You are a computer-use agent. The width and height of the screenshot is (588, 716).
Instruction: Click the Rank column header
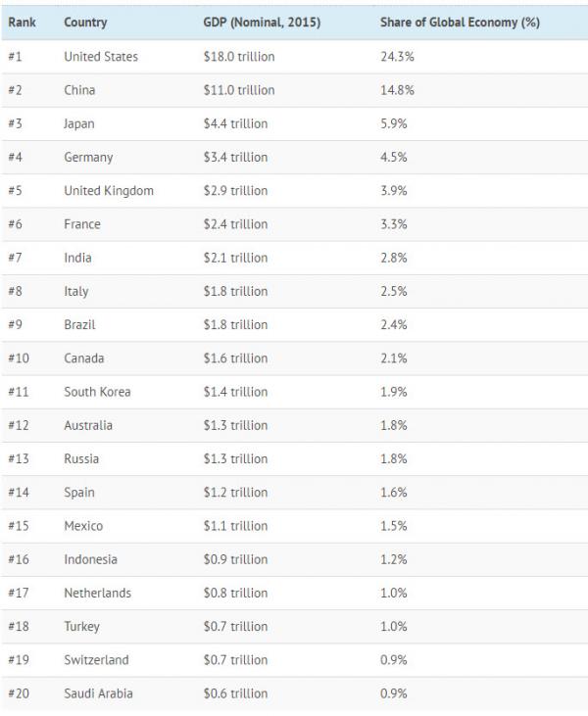[x=22, y=22]
